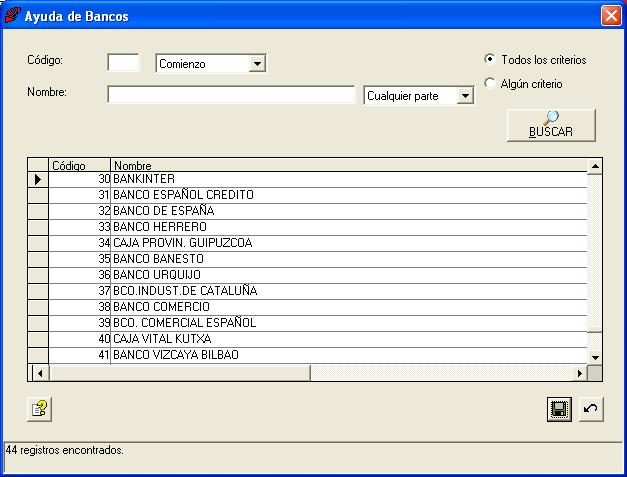Viewport: 627px width, 477px height.
Task: Click vertical scrollbar up arrow
Action: point(595,166)
